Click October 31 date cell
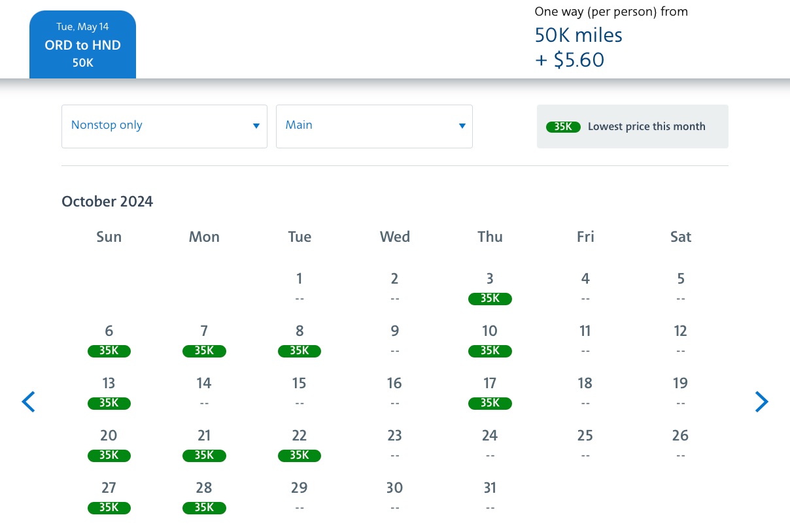The width and height of the screenshot is (790, 532). pos(490,497)
